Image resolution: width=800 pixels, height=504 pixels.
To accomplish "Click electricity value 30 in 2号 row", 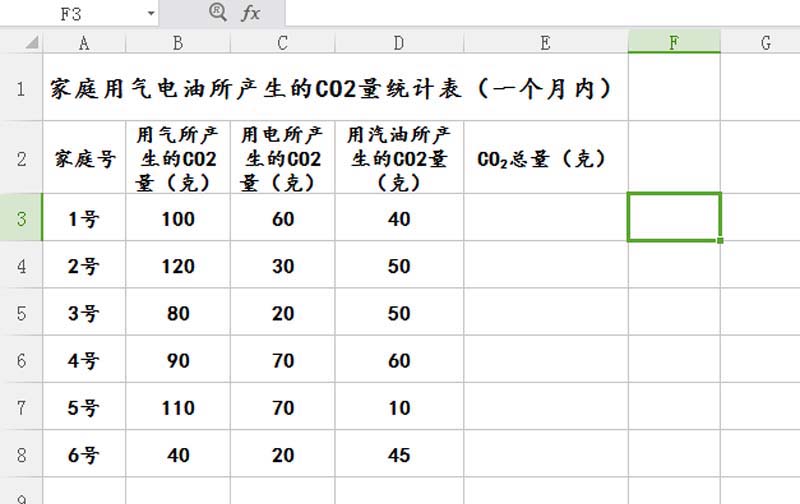I will 283,265.
